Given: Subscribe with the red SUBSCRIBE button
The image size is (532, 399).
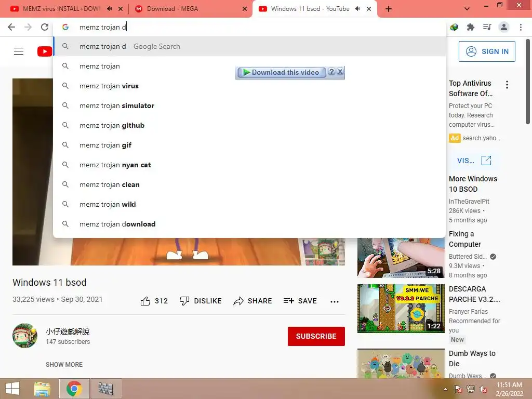Looking at the screenshot, I should click(316, 336).
